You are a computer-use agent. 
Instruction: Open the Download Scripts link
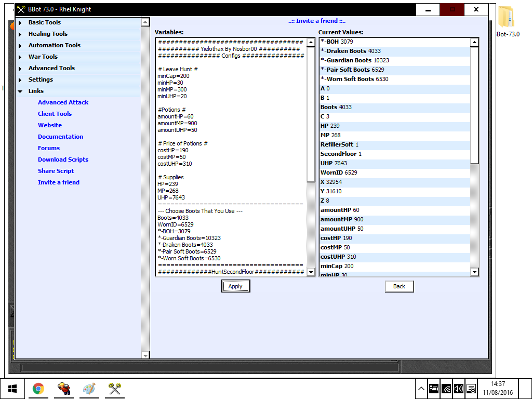click(63, 159)
